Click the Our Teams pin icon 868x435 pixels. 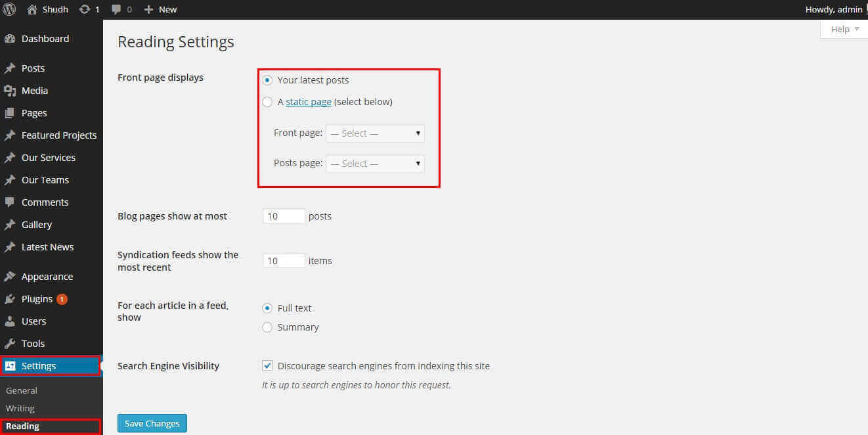(x=10, y=180)
